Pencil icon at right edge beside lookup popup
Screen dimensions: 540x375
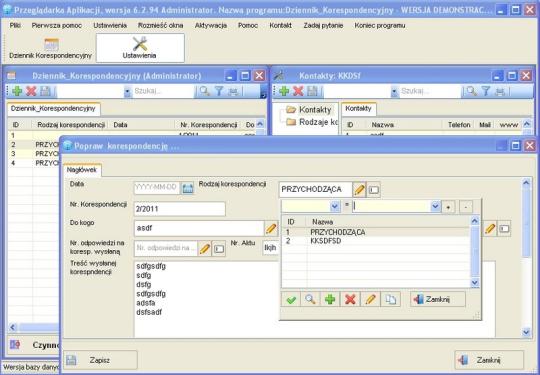click(x=490, y=229)
